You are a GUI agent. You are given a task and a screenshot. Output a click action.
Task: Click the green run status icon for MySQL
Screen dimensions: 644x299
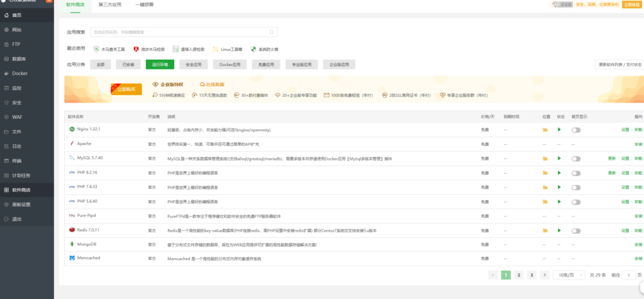pyautogui.click(x=559, y=159)
